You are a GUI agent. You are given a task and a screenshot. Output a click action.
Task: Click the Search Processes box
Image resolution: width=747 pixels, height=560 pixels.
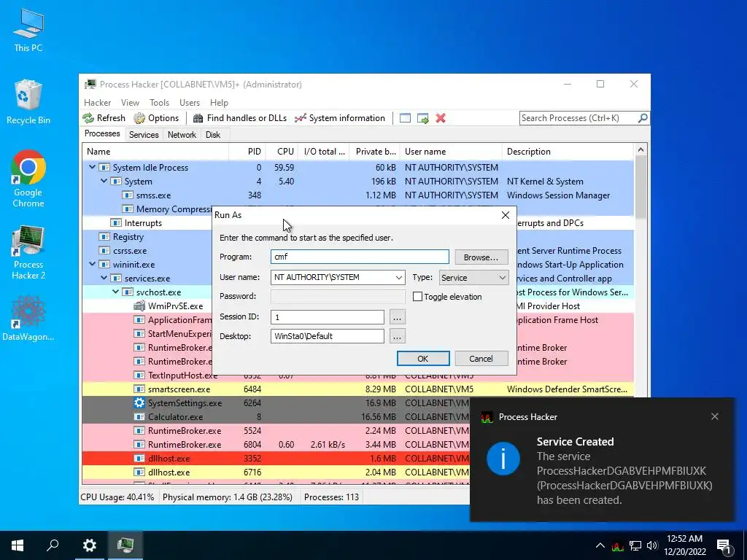click(x=578, y=118)
